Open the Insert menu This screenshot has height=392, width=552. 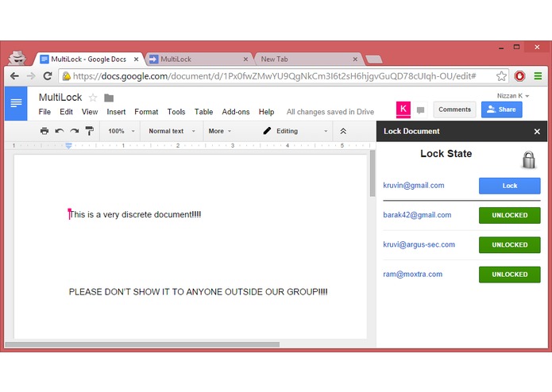pos(116,112)
